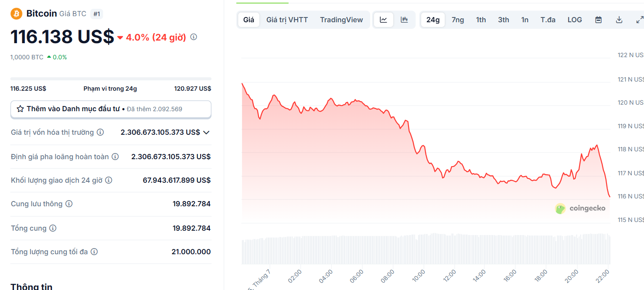Viewport: 644px width, 290px height.
Task: Click the #1 rank badge
Action: 97,14
